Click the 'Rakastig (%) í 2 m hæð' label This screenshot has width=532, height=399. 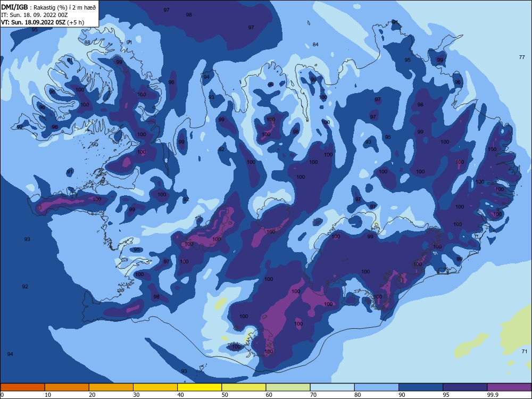[x=65, y=7]
